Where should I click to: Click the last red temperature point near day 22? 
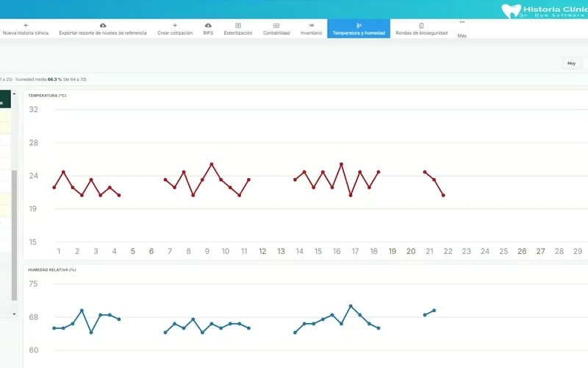pos(443,195)
